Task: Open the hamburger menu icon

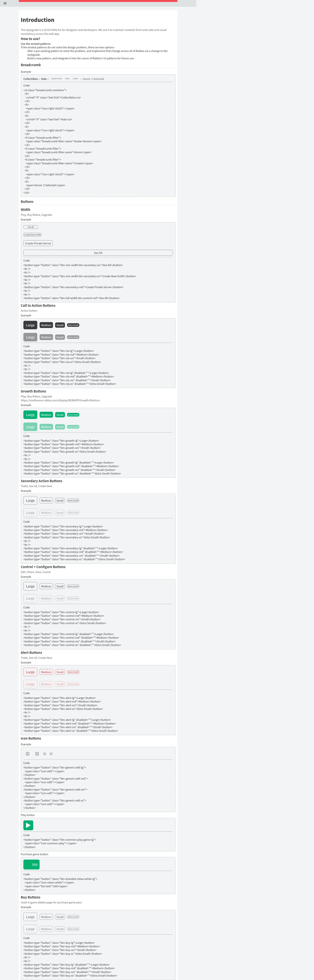Action: pyautogui.click(x=5, y=3)
